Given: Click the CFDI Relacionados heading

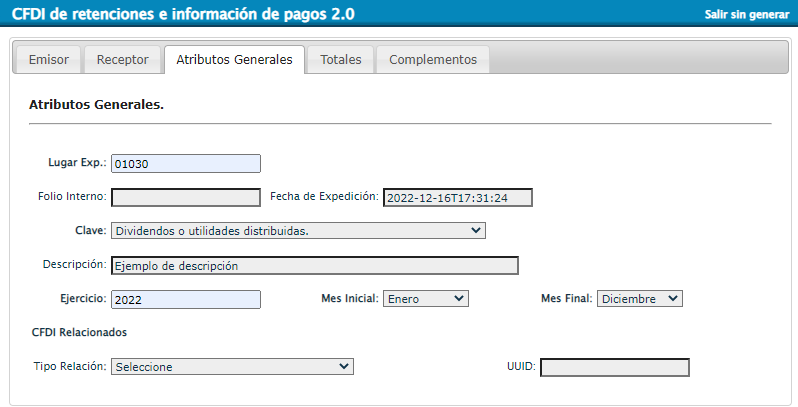Looking at the screenshot, I should coord(79,332).
